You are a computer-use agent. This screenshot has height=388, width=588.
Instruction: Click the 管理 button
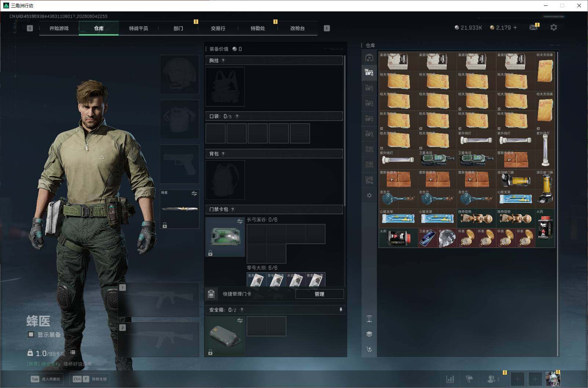coord(319,294)
